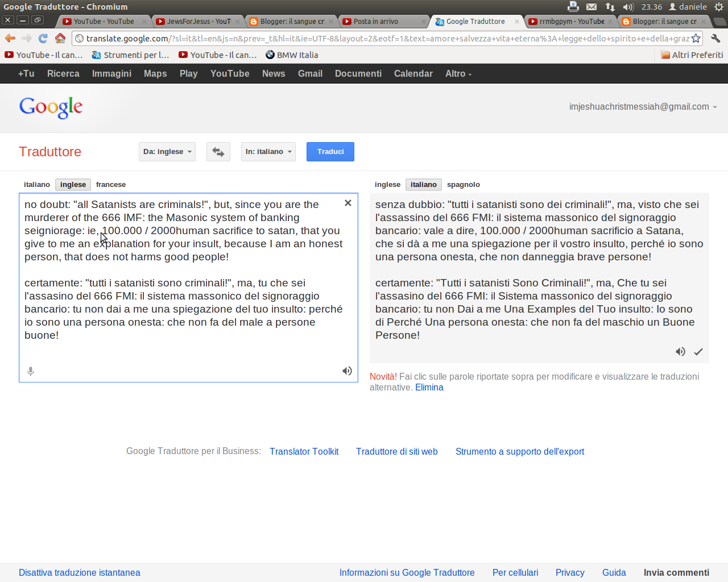The height and width of the screenshot is (582, 728).
Task: Expand the Altro menu in top bar
Action: (458, 74)
